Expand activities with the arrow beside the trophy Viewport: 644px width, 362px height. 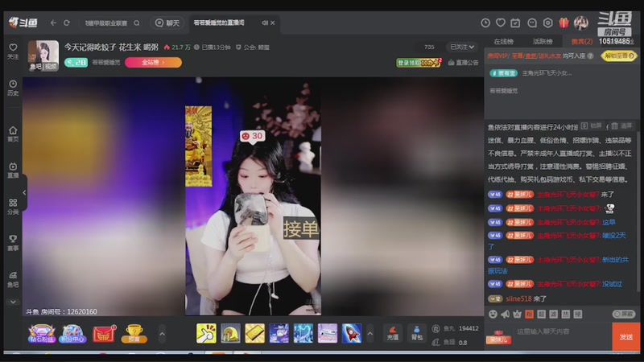163,334
